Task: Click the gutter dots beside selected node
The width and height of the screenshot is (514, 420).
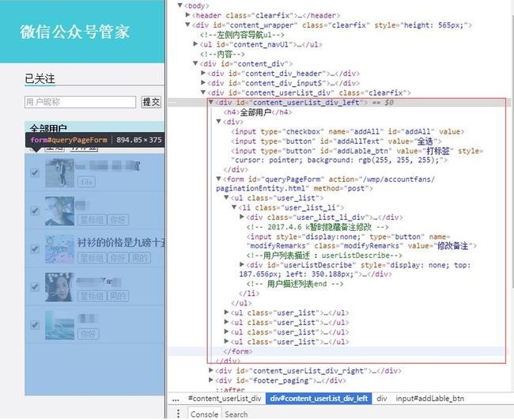Action: (172, 102)
